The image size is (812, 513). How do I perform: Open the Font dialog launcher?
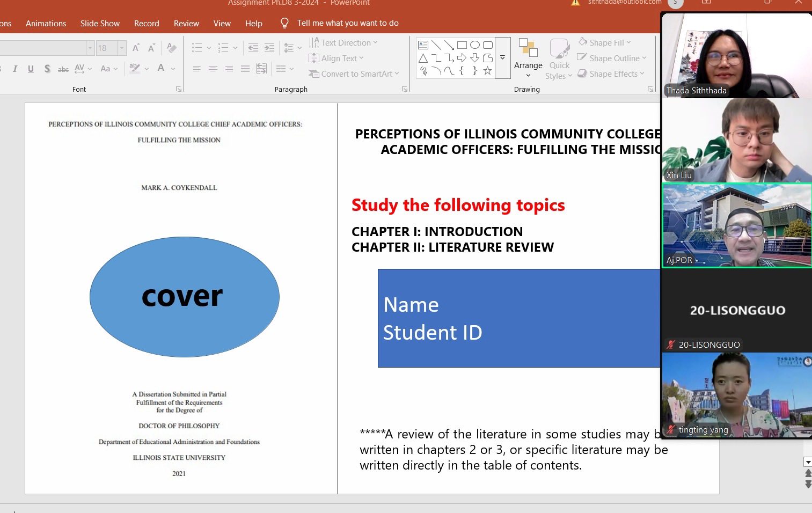[x=179, y=89]
